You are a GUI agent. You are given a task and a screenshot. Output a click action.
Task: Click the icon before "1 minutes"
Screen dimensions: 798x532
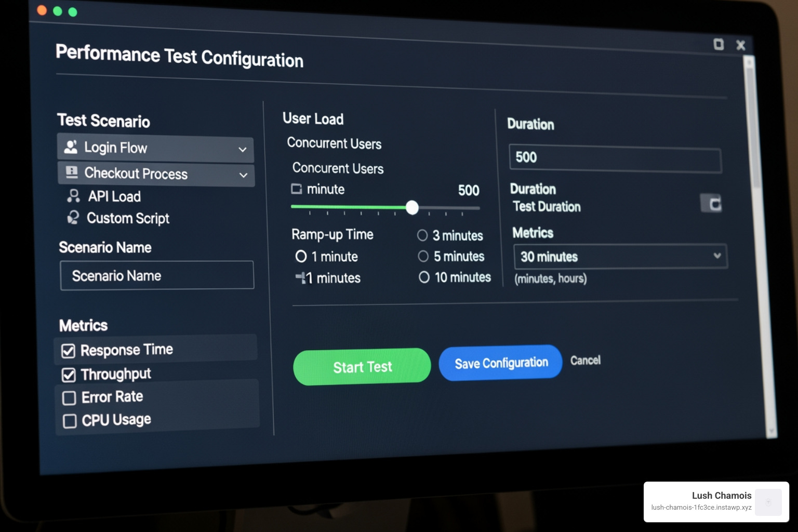click(x=300, y=278)
